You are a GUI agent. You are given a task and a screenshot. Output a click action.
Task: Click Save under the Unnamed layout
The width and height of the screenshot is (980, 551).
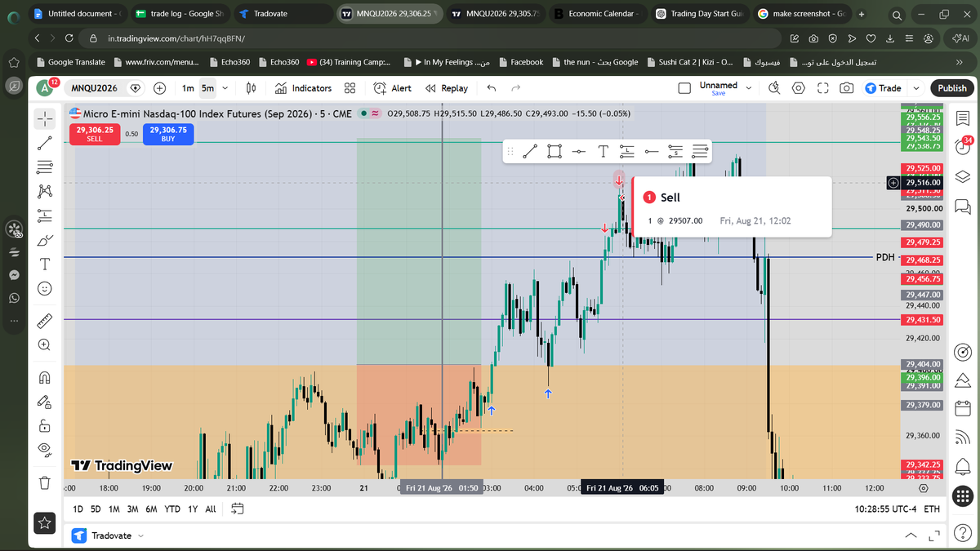tap(719, 93)
